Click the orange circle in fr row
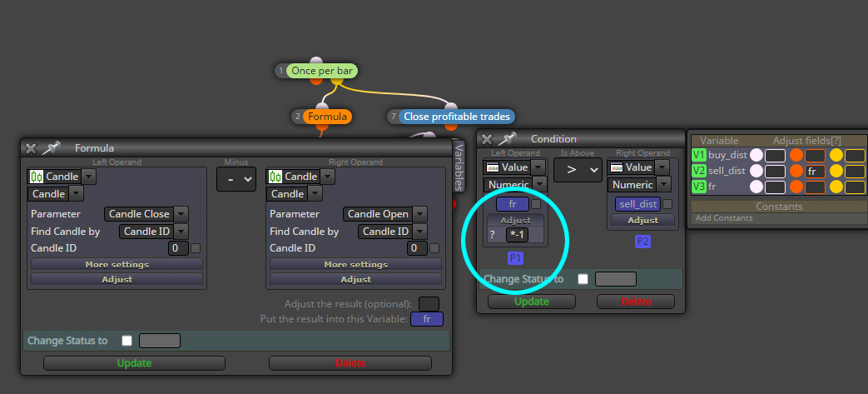Image resolution: width=868 pixels, height=394 pixels. (796, 187)
